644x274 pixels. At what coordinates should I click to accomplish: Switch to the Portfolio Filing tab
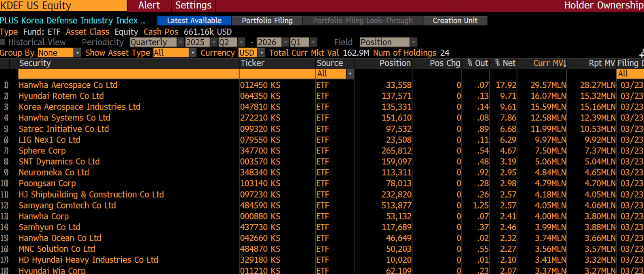267,21
